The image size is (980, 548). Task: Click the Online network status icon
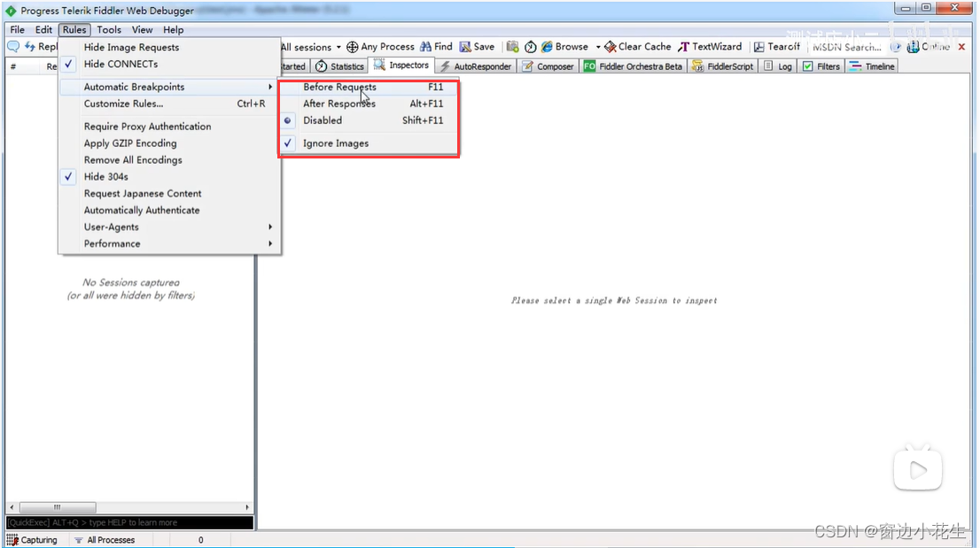913,47
